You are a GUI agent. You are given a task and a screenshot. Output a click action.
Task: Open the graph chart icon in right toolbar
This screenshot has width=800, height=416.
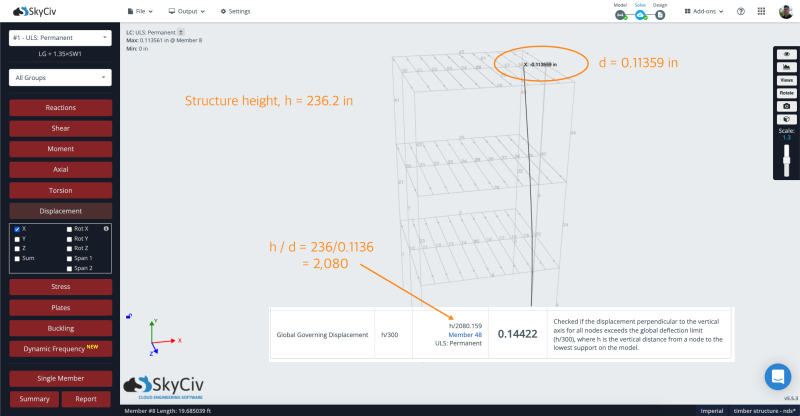786,67
